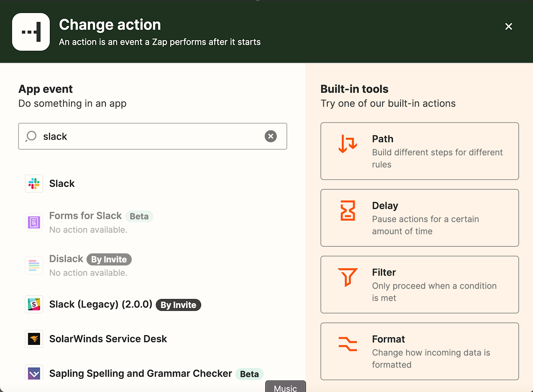Clear the slack search text
Screen dimensions: 533x392
[x=271, y=136]
